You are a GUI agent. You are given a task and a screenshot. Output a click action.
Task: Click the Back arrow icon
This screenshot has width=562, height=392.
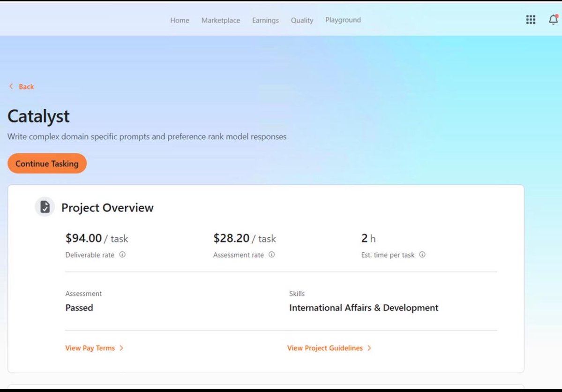(x=11, y=86)
